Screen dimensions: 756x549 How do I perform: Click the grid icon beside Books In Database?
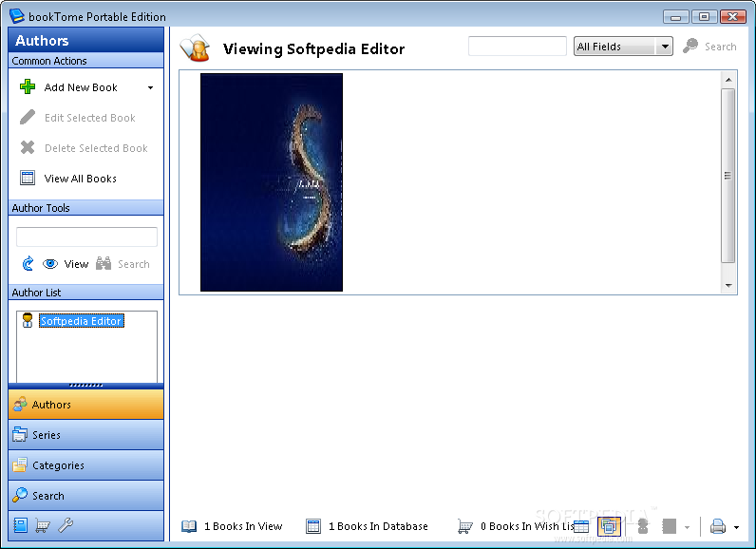tap(313, 526)
